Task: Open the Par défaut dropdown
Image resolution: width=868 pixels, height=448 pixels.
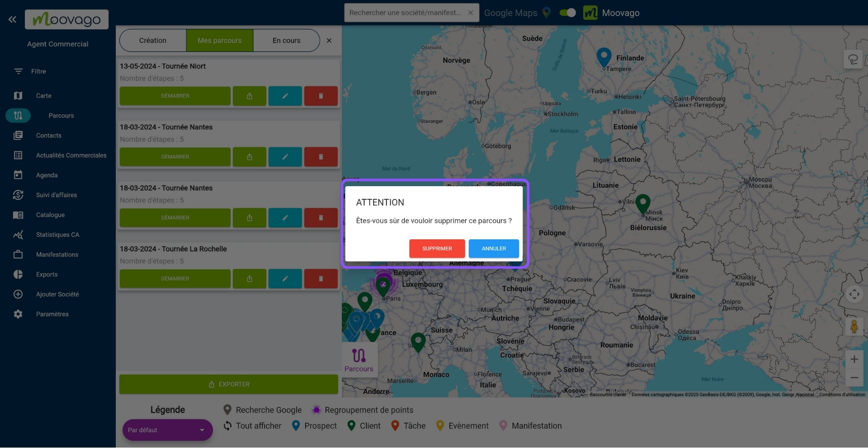Action: pyautogui.click(x=167, y=430)
